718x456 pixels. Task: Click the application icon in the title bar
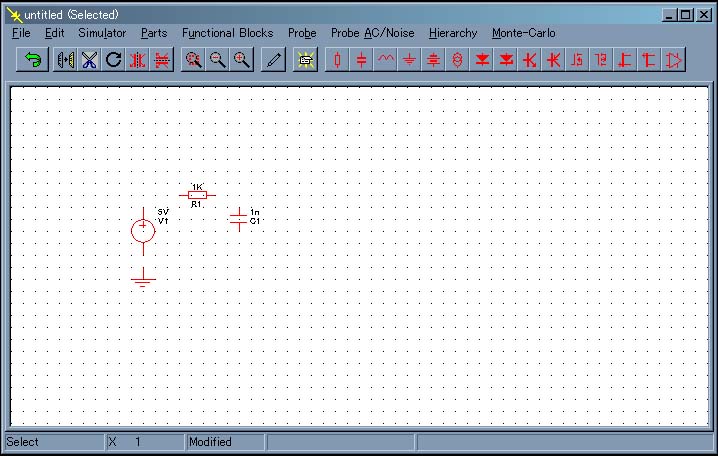[14, 15]
